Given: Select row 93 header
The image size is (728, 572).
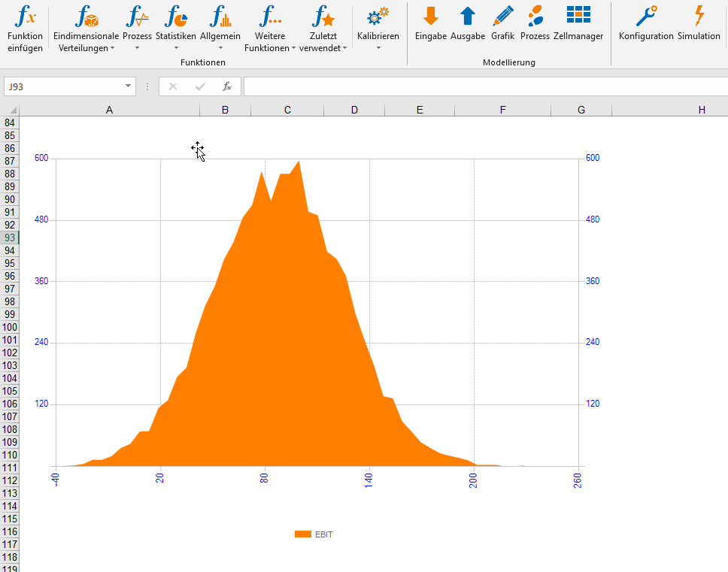Looking at the screenshot, I should (x=9, y=238).
